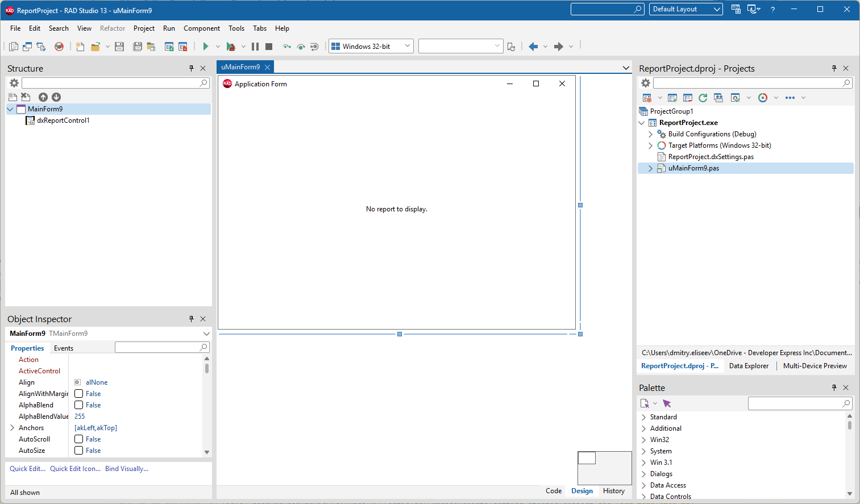Viewport: 860px width, 504px height.
Task: Click the Structure panel search field
Action: [115, 83]
